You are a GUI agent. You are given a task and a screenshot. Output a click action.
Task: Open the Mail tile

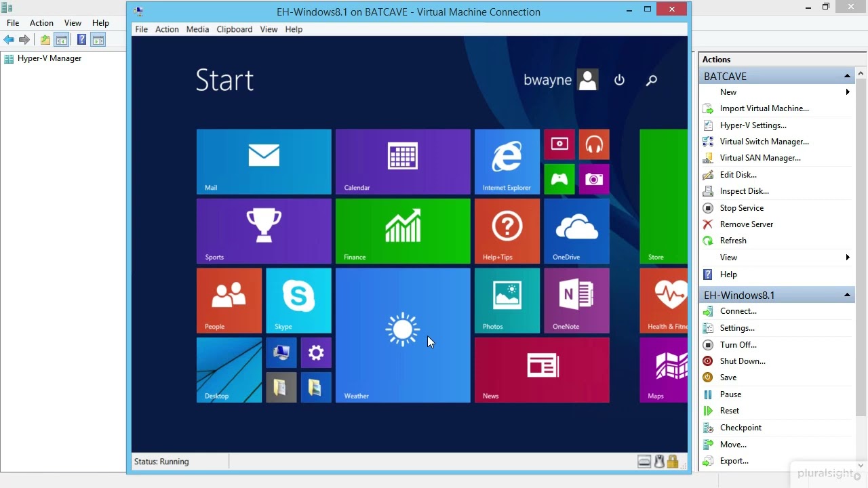click(x=264, y=161)
